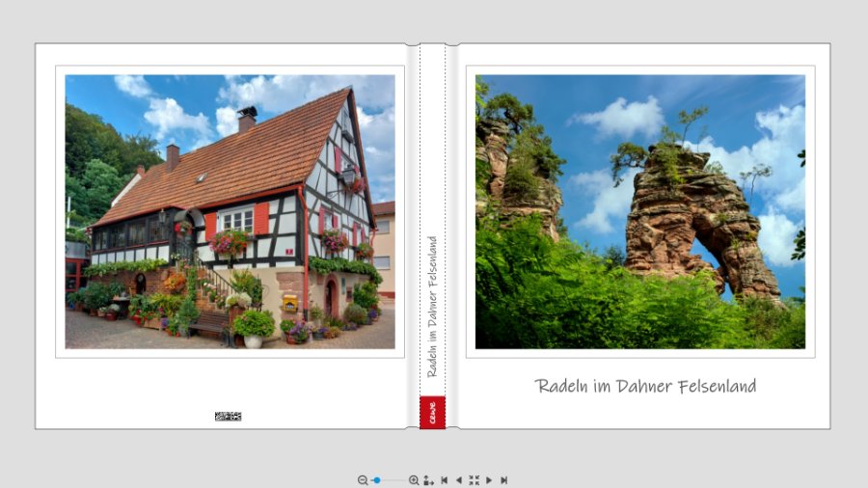The width and height of the screenshot is (868, 488).
Task: Click the zoom slider handle
Action: (377, 480)
